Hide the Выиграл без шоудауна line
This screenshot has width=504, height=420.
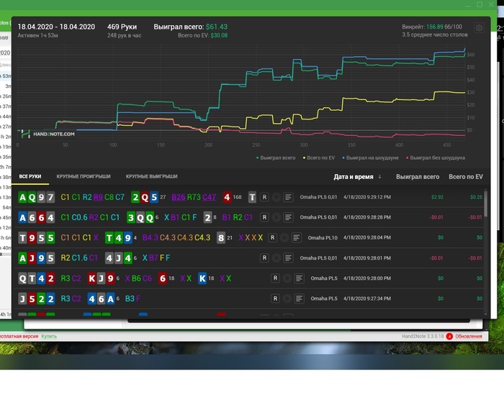point(436,157)
